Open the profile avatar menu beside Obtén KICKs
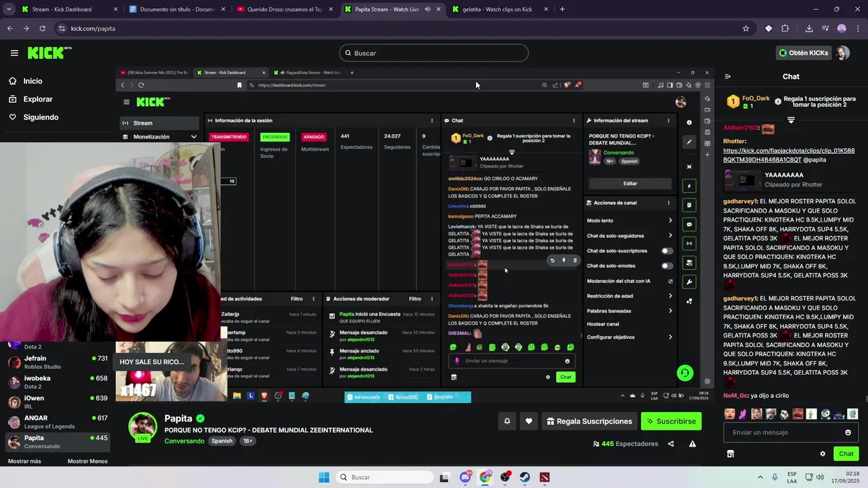 pos(843,53)
